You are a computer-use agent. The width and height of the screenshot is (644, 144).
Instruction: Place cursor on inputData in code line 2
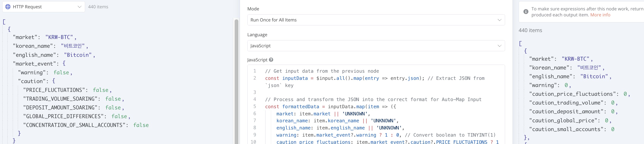point(295,78)
